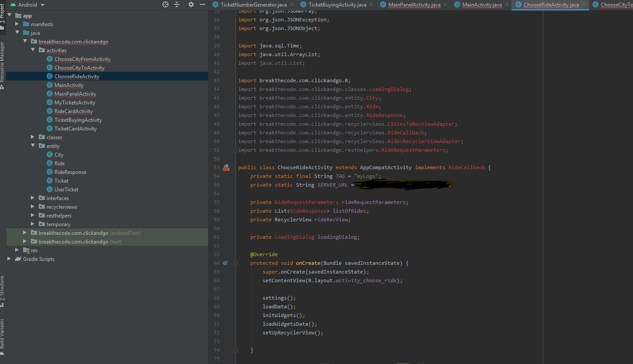633x364 pixels.
Task: Open the 1: Project tool window tab
Action: coord(2,16)
